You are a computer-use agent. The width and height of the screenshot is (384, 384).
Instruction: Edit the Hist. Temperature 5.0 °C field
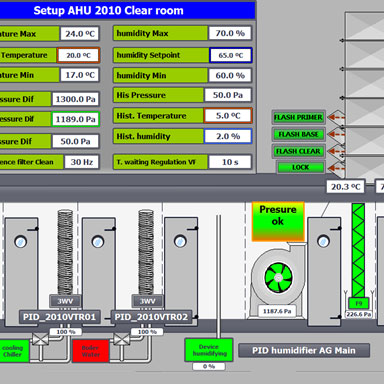click(228, 116)
